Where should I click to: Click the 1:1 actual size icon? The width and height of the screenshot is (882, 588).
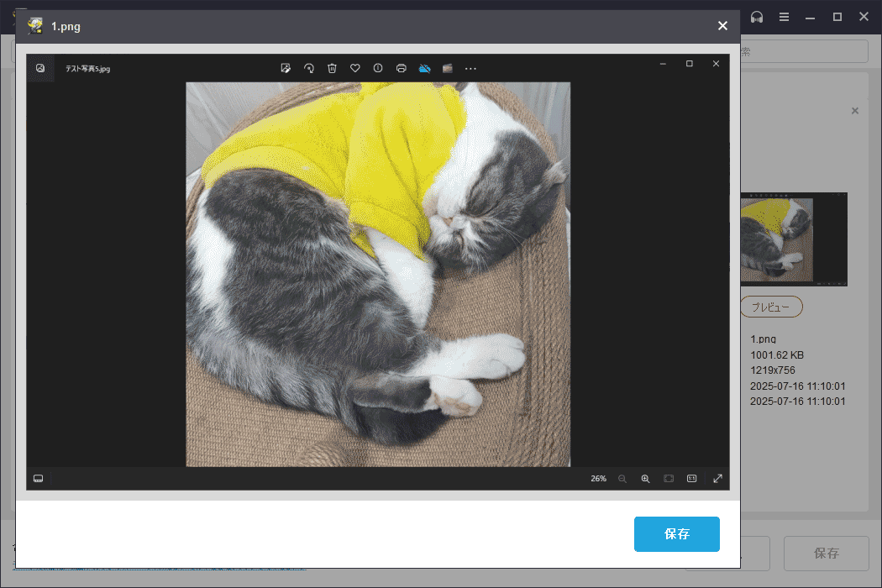tap(692, 478)
